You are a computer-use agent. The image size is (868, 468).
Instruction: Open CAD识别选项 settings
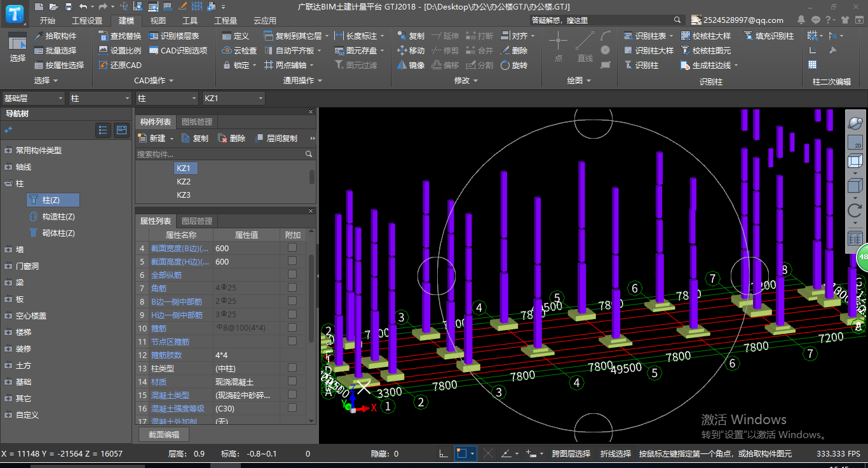(x=179, y=50)
